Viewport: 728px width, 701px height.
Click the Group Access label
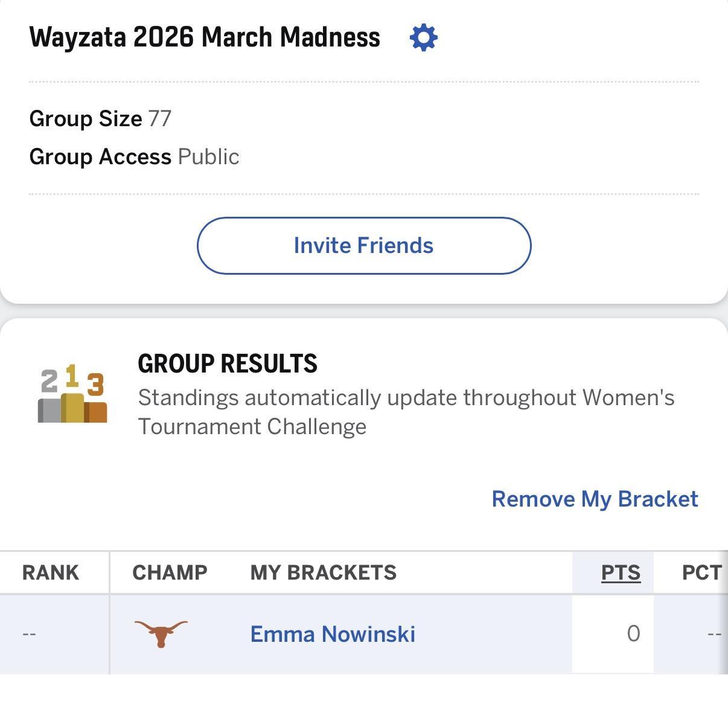pos(100,157)
